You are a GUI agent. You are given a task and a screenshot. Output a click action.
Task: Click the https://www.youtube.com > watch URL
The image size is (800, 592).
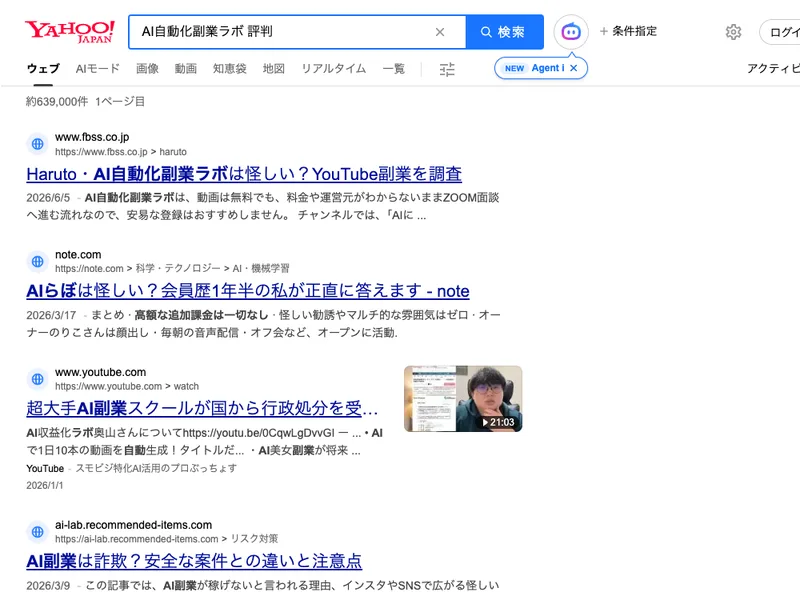click(127, 386)
